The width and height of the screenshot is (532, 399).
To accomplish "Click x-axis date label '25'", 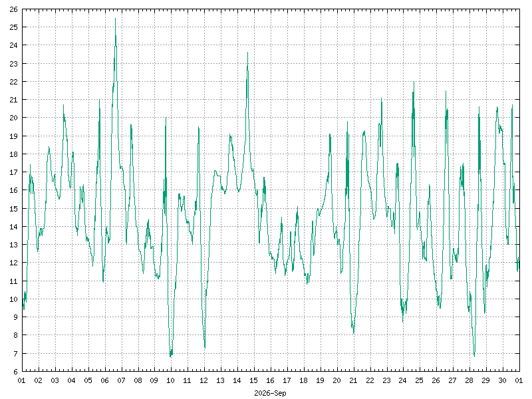I will pyautogui.click(x=420, y=380).
